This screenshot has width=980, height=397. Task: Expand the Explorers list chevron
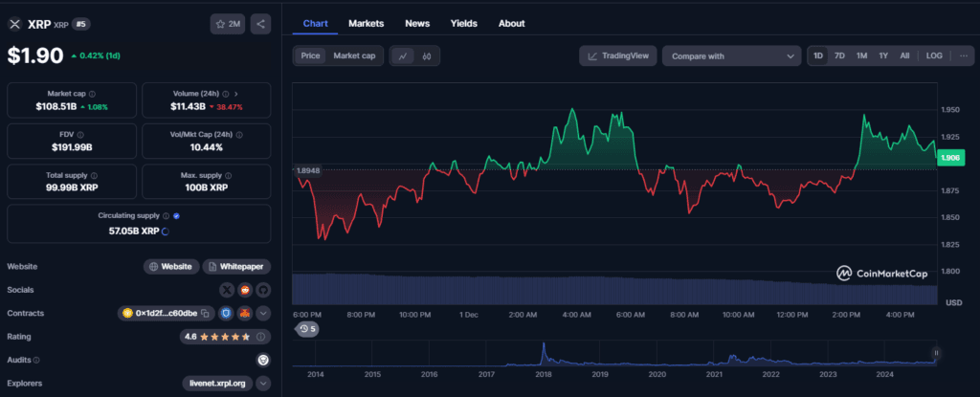263,384
